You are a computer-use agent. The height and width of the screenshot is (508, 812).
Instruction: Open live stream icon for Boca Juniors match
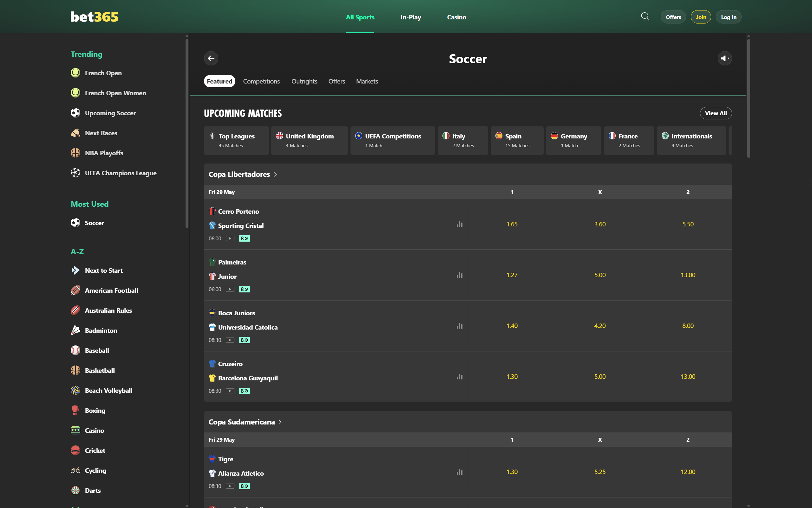point(230,340)
